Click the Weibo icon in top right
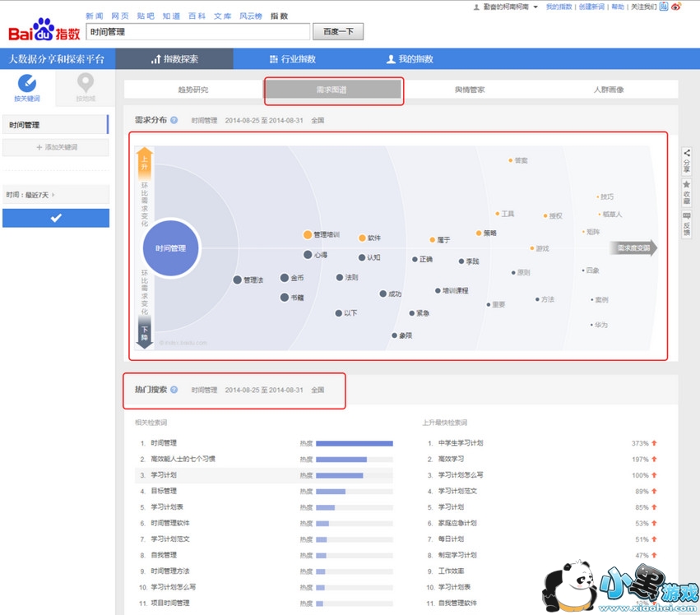Image resolution: width=700 pixels, height=615 pixels. click(676, 7)
